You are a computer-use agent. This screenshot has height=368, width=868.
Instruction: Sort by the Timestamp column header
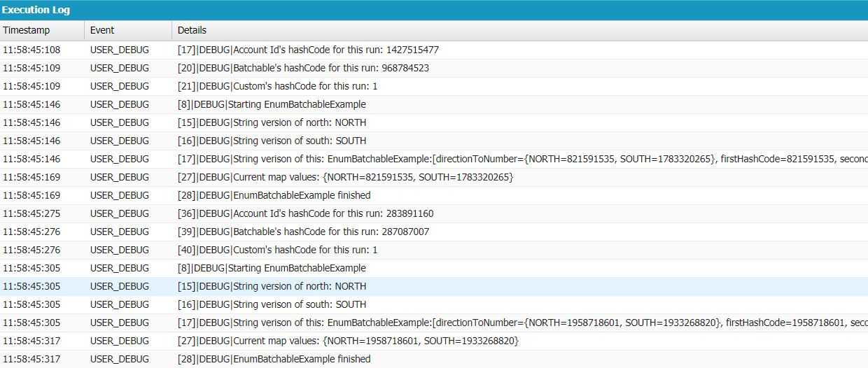point(42,30)
